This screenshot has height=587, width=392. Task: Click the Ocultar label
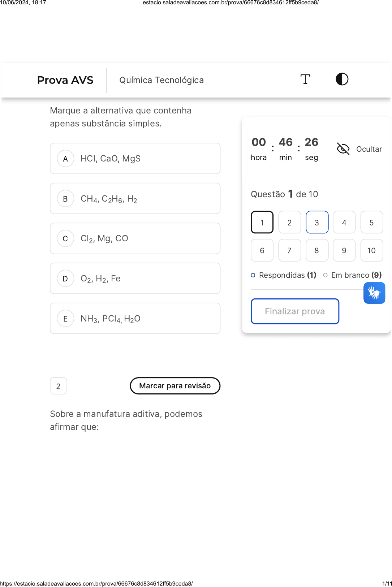369,149
